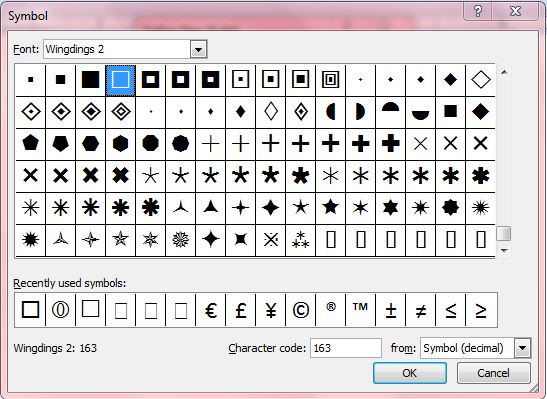
Task: Select the concentric diamond symbol
Action: (120, 112)
